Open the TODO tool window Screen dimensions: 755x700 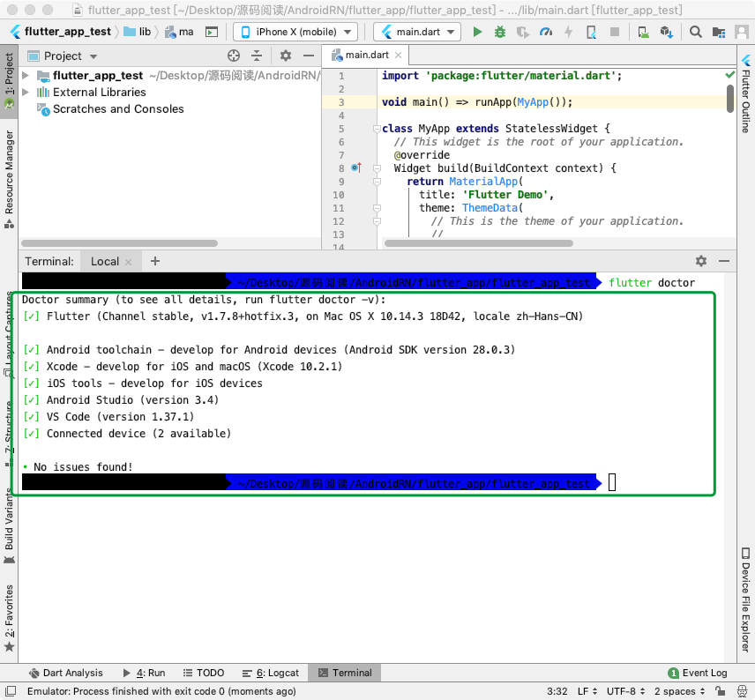204,673
